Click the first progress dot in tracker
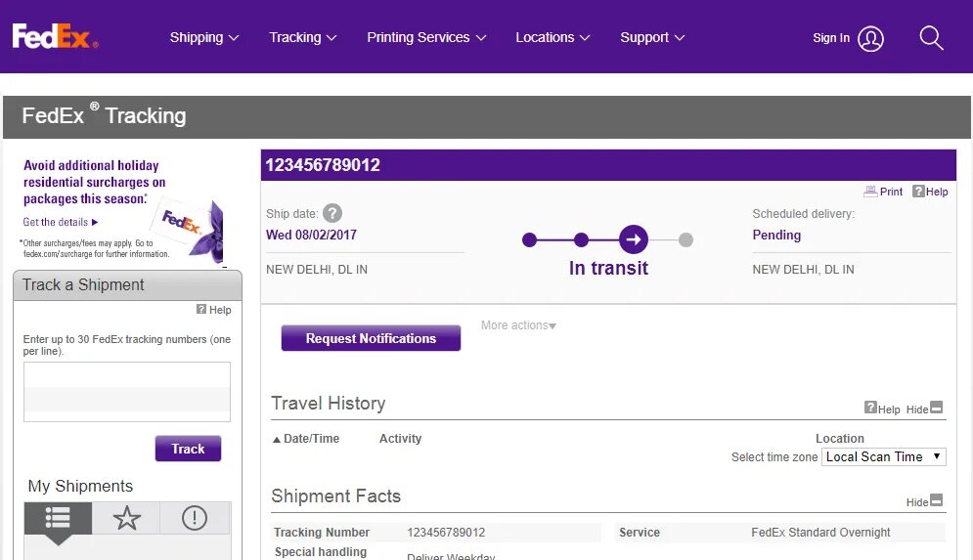The image size is (973, 560). click(x=529, y=239)
